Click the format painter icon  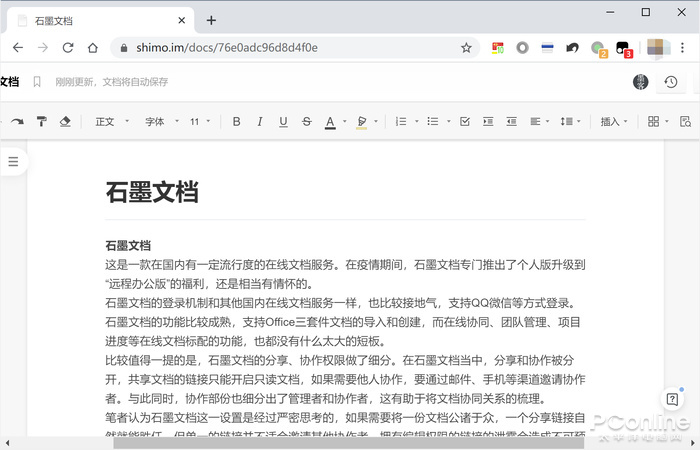coord(41,121)
